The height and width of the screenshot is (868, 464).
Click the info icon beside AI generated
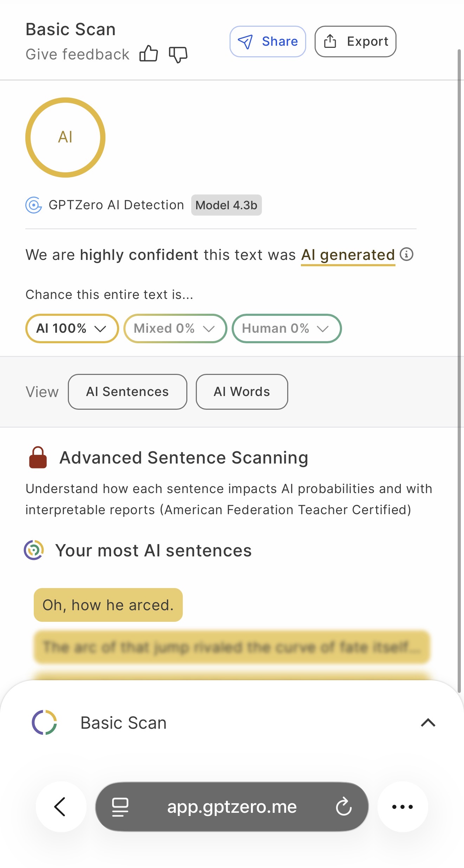406,254
